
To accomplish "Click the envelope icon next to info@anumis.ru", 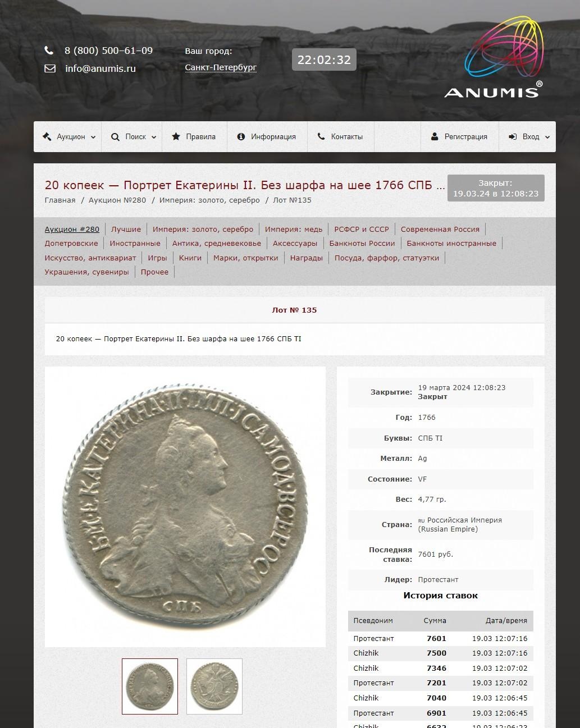I will coord(50,68).
